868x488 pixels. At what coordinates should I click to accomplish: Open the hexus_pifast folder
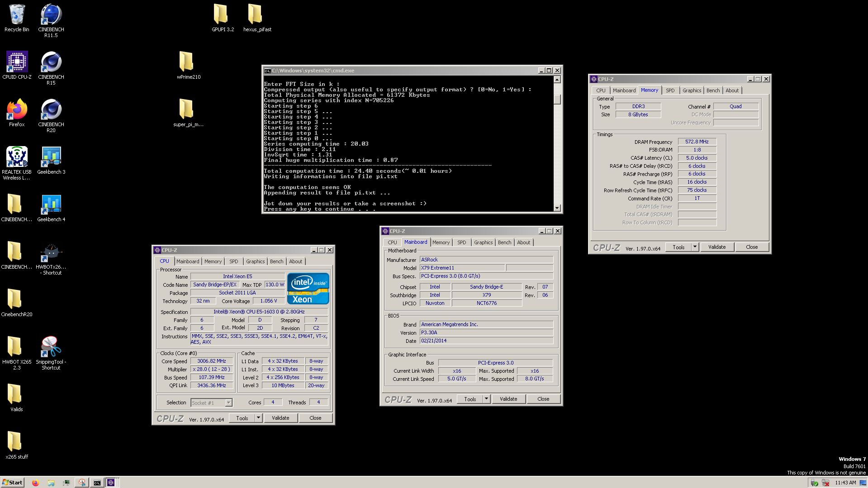(x=257, y=18)
